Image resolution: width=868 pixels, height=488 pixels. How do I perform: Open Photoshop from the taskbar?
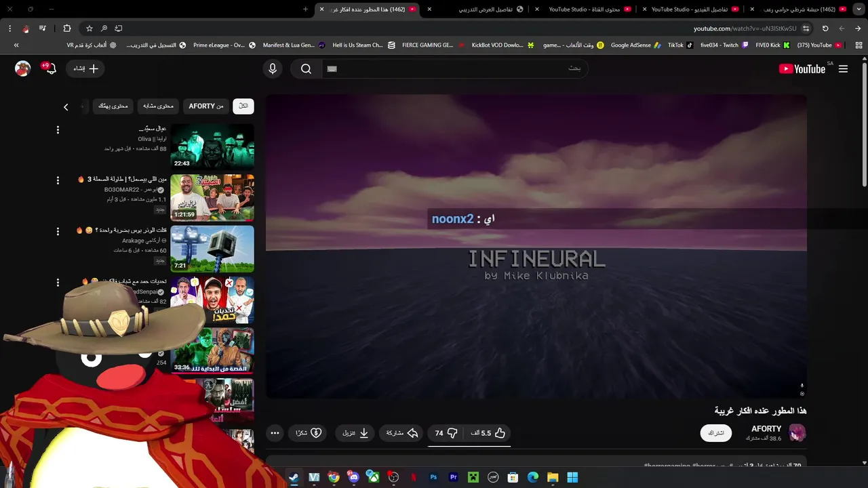[433, 477]
